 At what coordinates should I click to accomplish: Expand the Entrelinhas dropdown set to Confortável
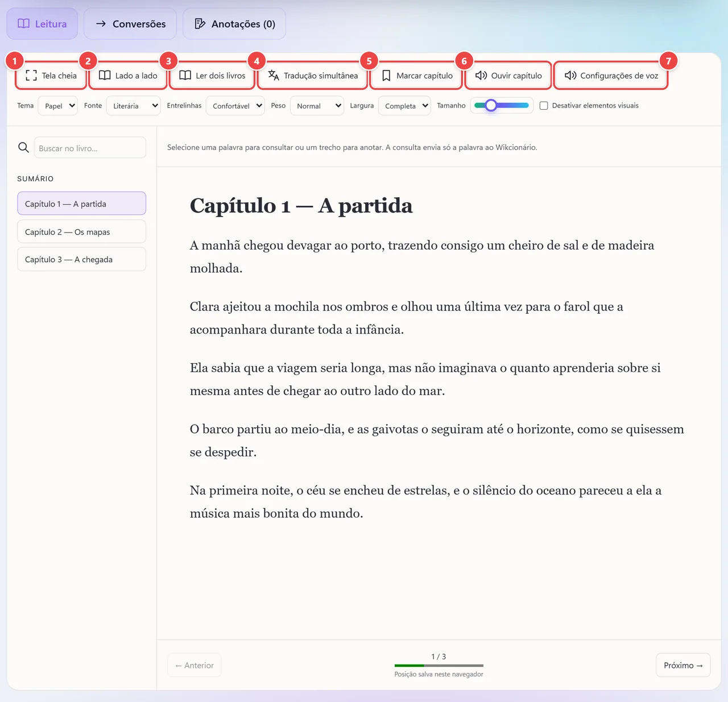[x=235, y=106]
